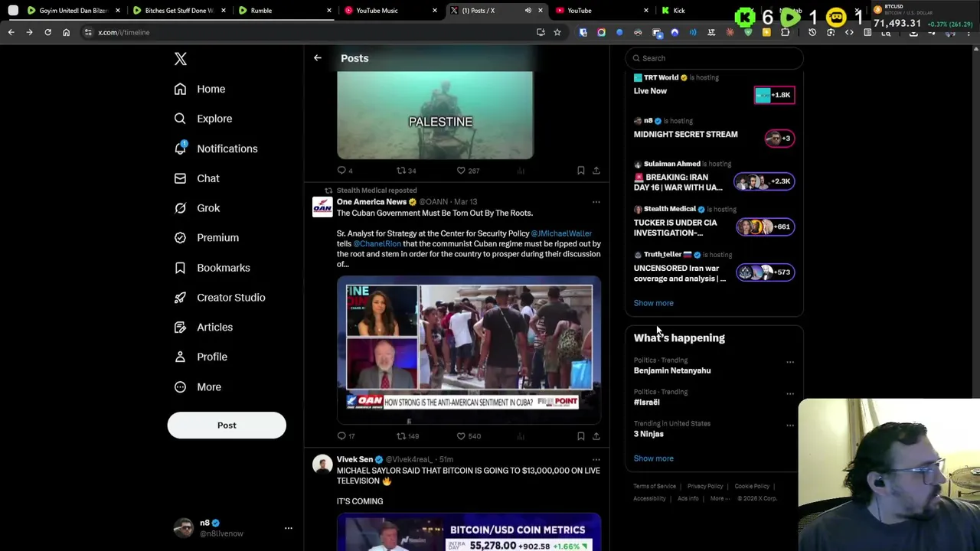
Task: Show more under What's happening
Action: pyautogui.click(x=653, y=458)
